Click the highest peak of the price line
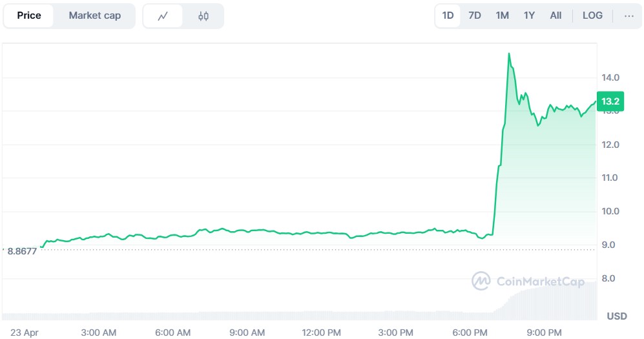Viewport: 644px width, 339px height. pos(509,54)
